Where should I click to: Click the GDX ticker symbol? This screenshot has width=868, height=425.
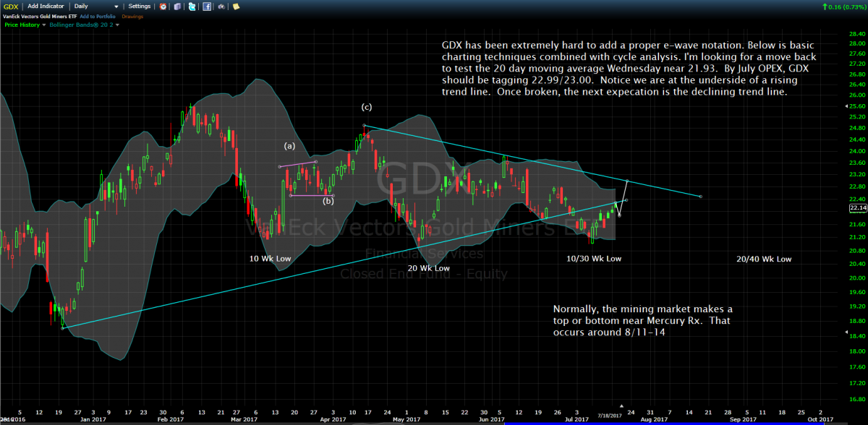[10, 6]
